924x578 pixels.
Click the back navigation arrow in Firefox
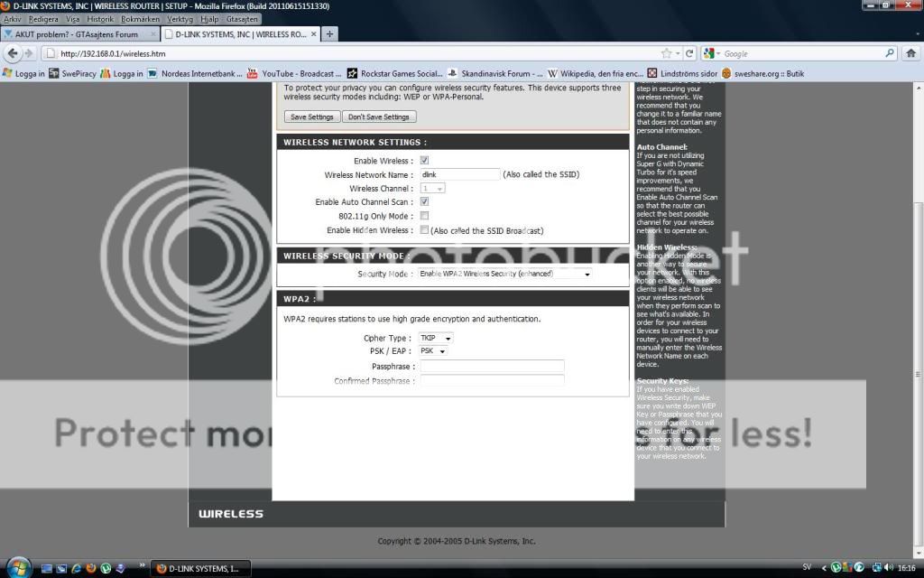(11, 52)
